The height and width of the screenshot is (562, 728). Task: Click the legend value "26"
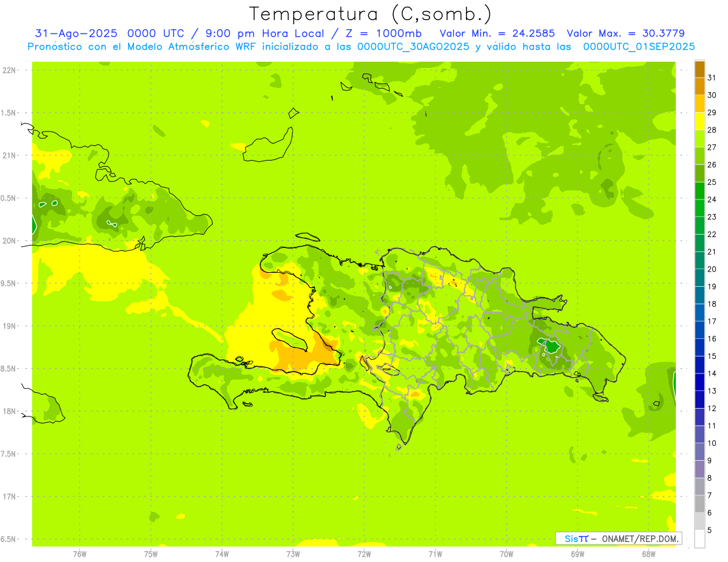(x=712, y=164)
